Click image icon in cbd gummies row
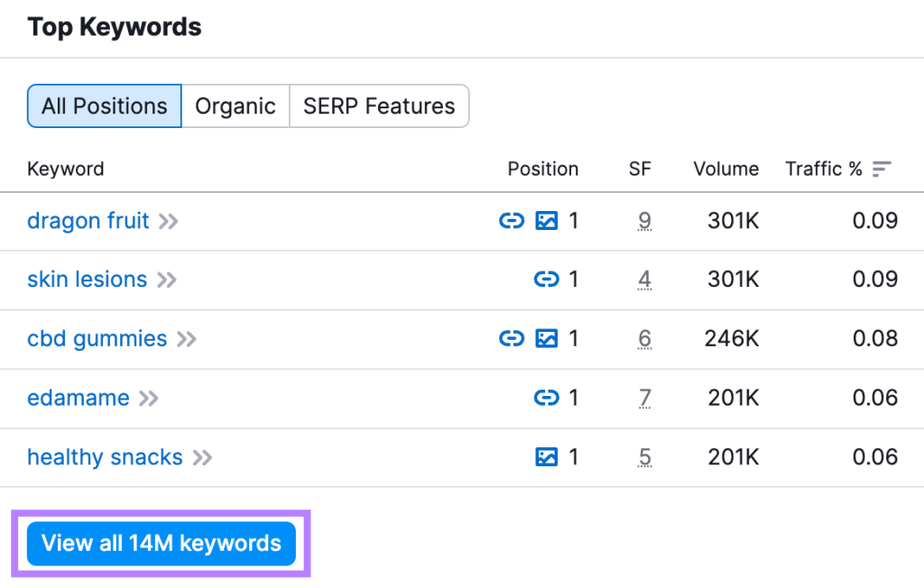924x588 pixels. point(547,339)
